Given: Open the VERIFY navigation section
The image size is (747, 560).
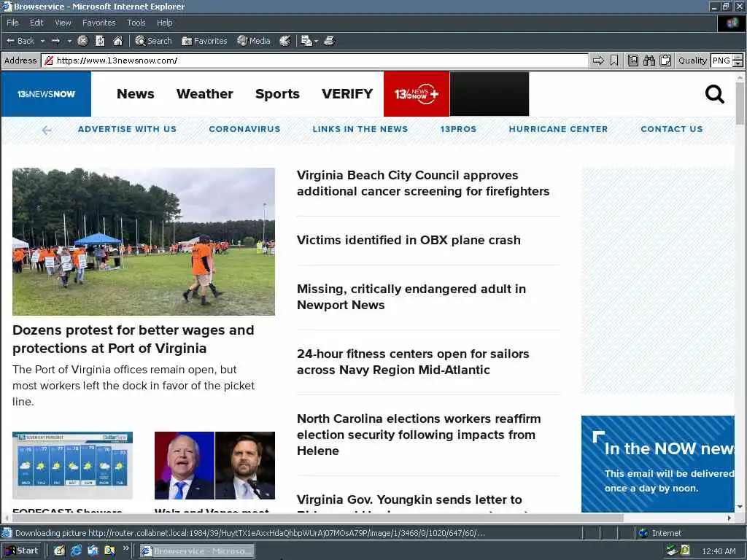Looking at the screenshot, I should (347, 94).
